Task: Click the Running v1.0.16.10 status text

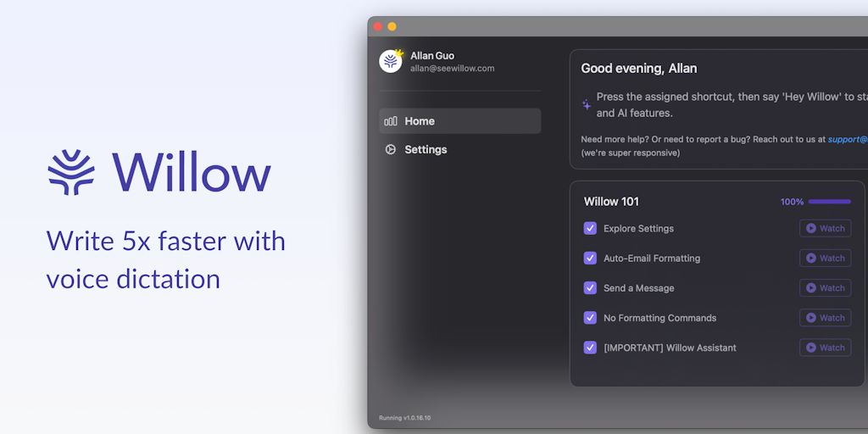Action: click(x=404, y=418)
